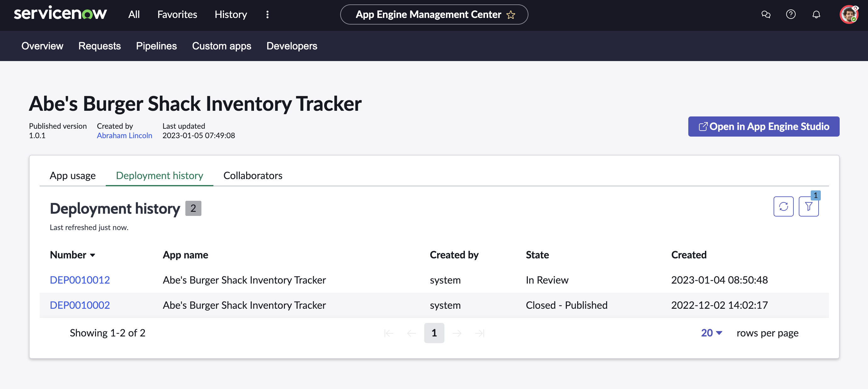This screenshot has height=389, width=868.
Task: Go to the Overview page
Action: tap(42, 46)
